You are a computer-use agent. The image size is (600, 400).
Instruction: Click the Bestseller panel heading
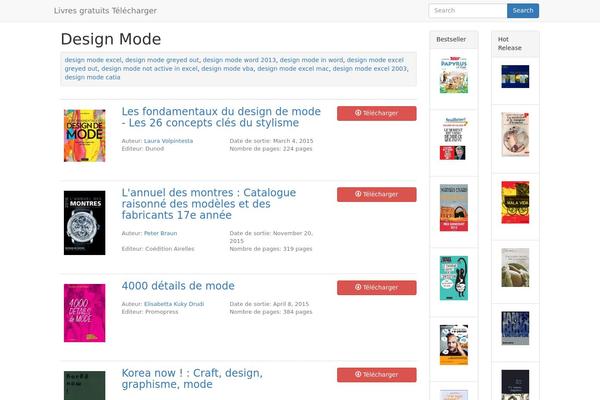point(451,39)
